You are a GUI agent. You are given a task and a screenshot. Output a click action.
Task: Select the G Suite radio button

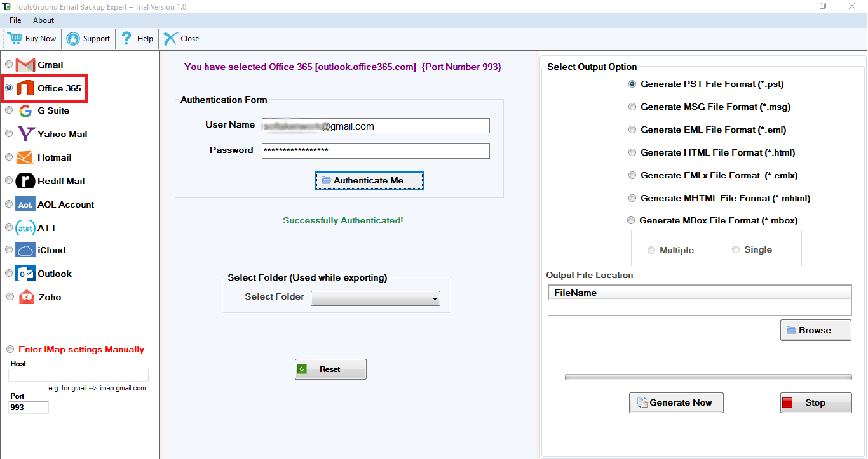[x=9, y=110]
